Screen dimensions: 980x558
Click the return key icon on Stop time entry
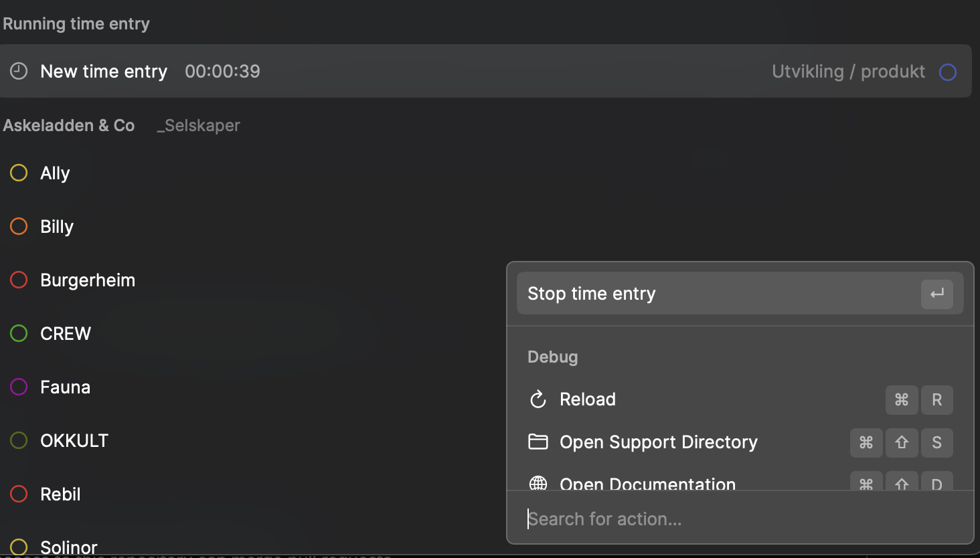936,293
